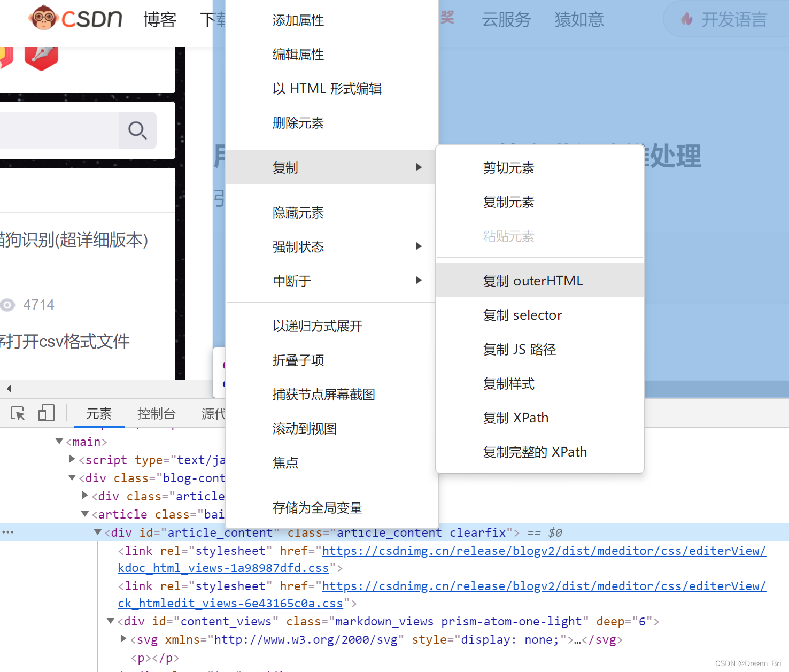Screen dimensions: 789x672
Task: Open the 打开csv格式文件 article link
Action: (x=65, y=341)
